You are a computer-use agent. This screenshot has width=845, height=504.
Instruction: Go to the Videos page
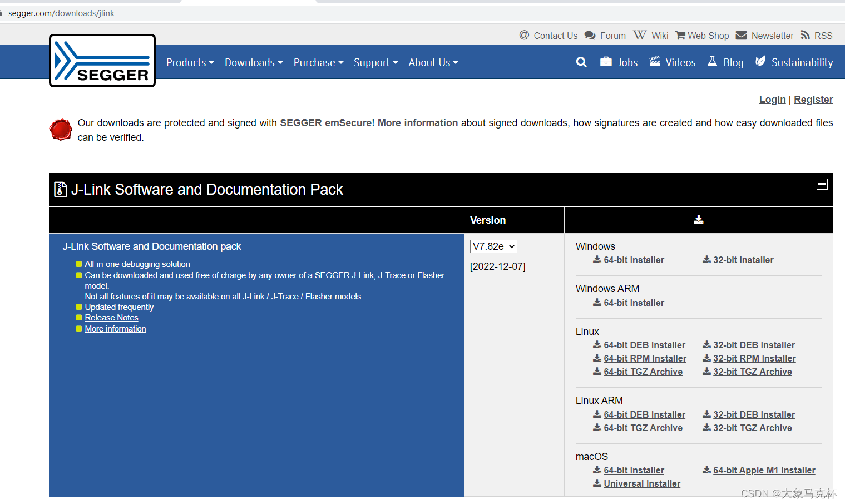pos(680,63)
